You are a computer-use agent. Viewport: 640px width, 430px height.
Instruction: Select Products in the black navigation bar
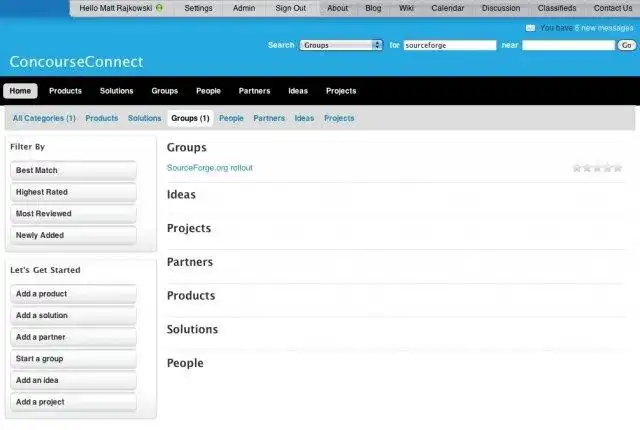pos(65,91)
